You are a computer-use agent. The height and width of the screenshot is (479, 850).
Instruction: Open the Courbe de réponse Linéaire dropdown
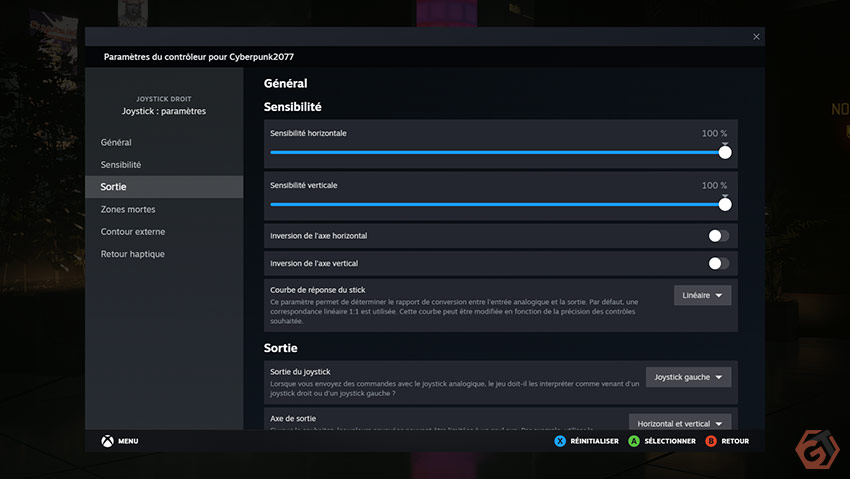pyautogui.click(x=702, y=295)
